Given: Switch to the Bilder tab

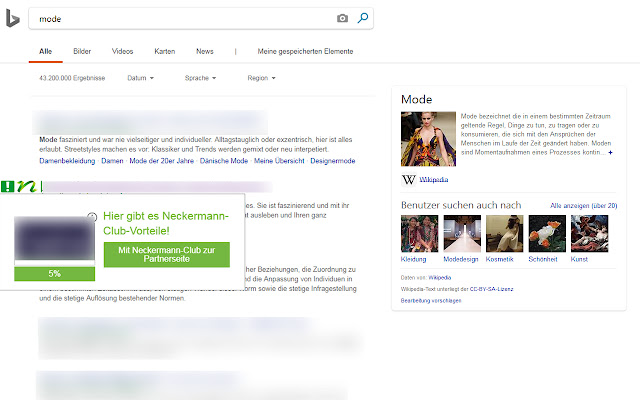Looking at the screenshot, I should click(82, 51).
